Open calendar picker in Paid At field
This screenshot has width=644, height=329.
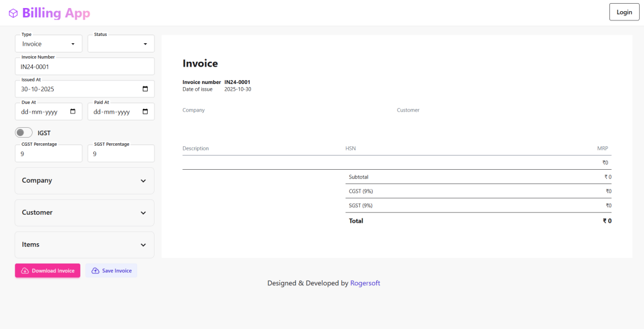(145, 112)
